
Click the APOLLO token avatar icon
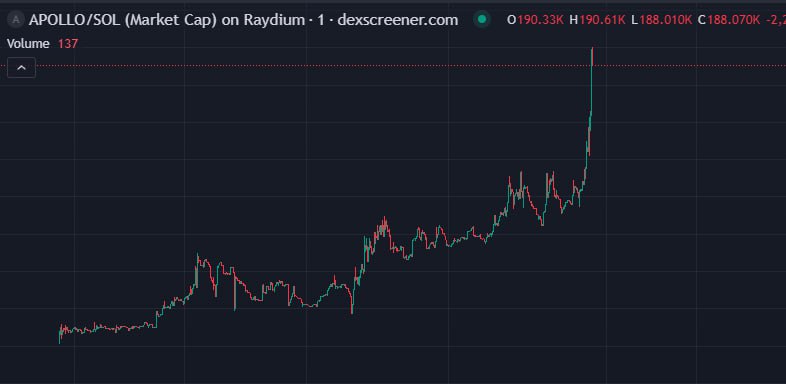[17, 20]
